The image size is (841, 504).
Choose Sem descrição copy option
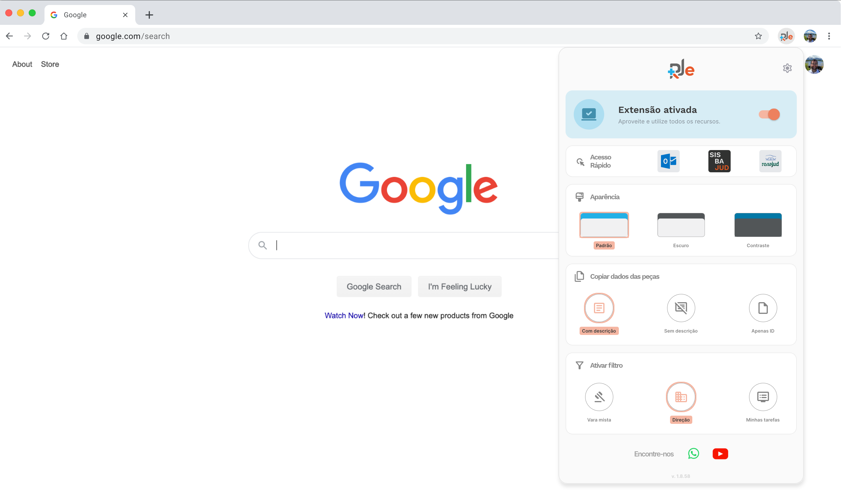tap(681, 308)
